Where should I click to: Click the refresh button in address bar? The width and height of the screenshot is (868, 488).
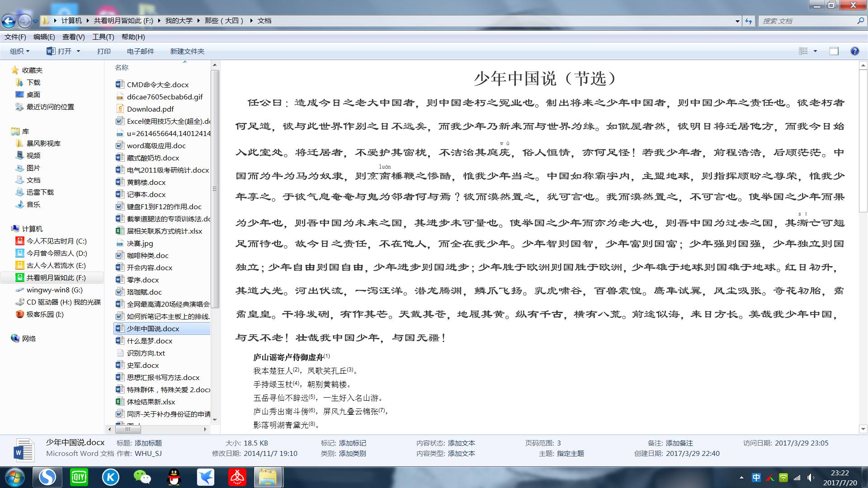[749, 21]
